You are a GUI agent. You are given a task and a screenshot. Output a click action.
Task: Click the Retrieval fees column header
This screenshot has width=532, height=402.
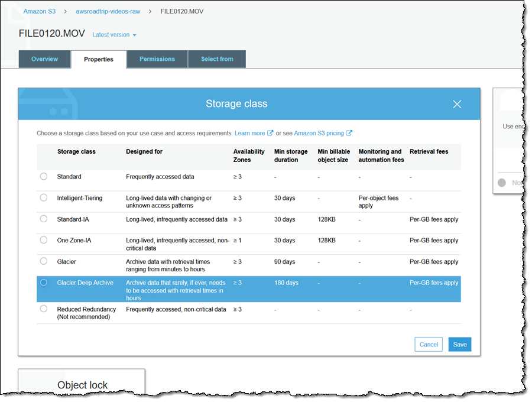tap(429, 151)
